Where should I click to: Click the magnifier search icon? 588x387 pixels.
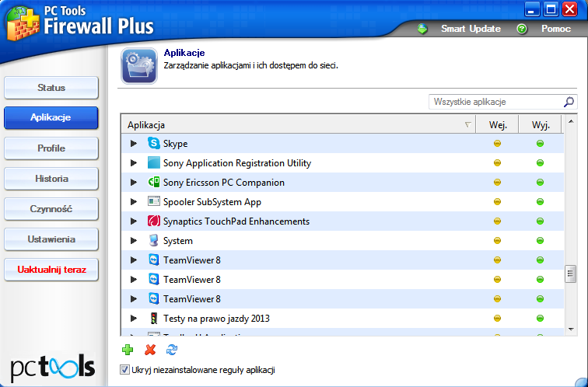[x=569, y=102]
